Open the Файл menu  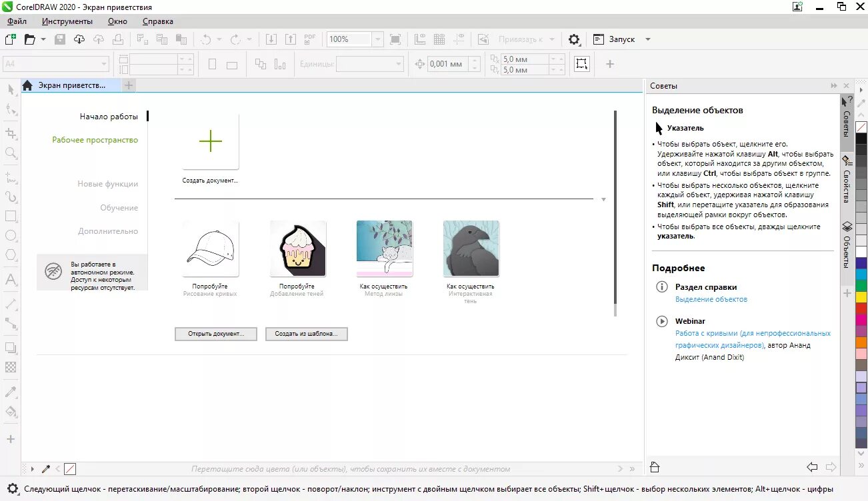tap(17, 21)
